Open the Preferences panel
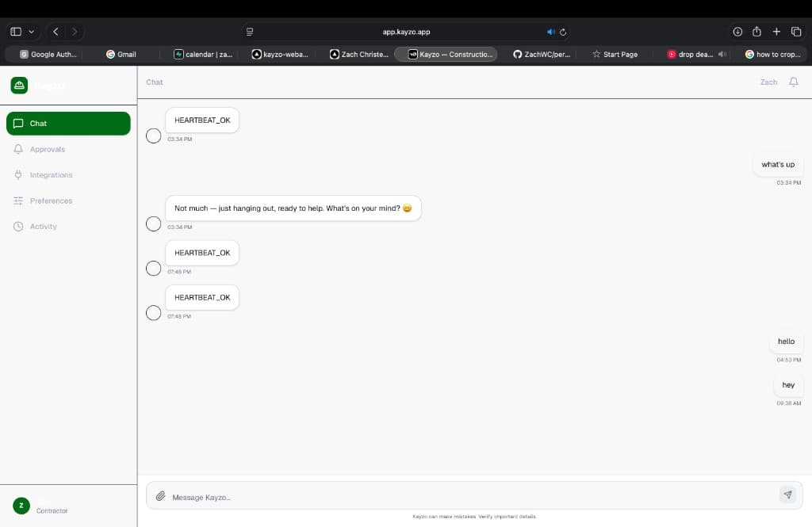 (x=51, y=200)
